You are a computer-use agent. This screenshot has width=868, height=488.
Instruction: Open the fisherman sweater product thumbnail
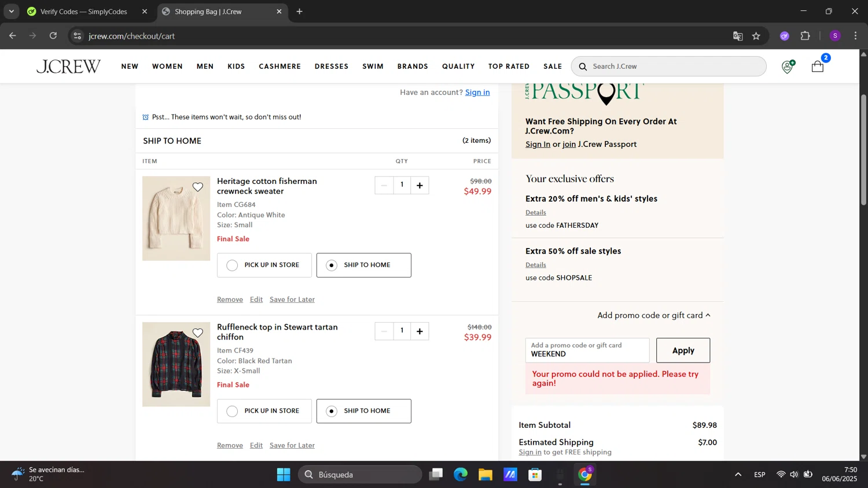176,219
